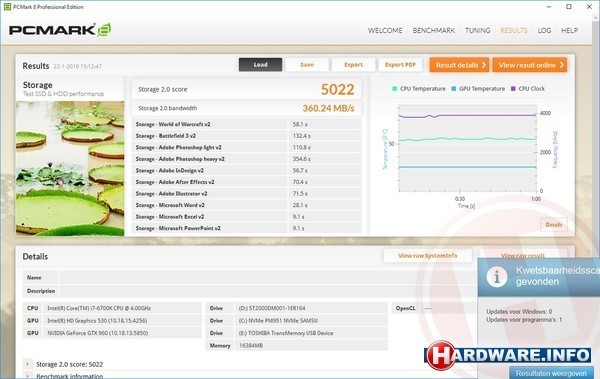Click the PCMark title bar app icon
This screenshot has height=379, width=600.
[7, 7]
